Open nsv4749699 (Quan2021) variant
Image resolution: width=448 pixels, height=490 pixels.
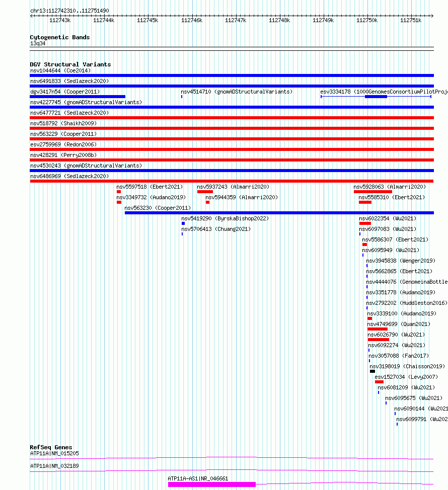pos(399,324)
